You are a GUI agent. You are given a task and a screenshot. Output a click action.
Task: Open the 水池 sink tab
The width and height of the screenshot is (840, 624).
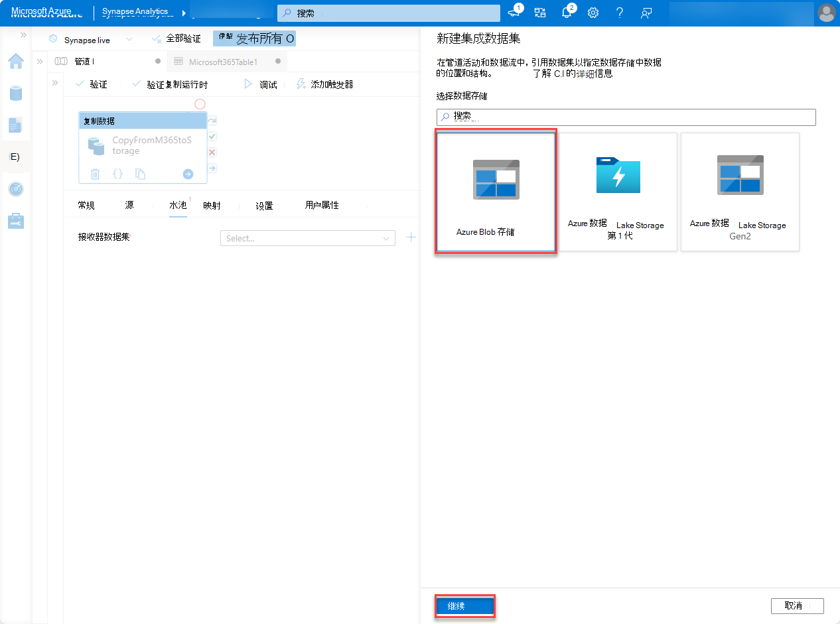[178, 206]
